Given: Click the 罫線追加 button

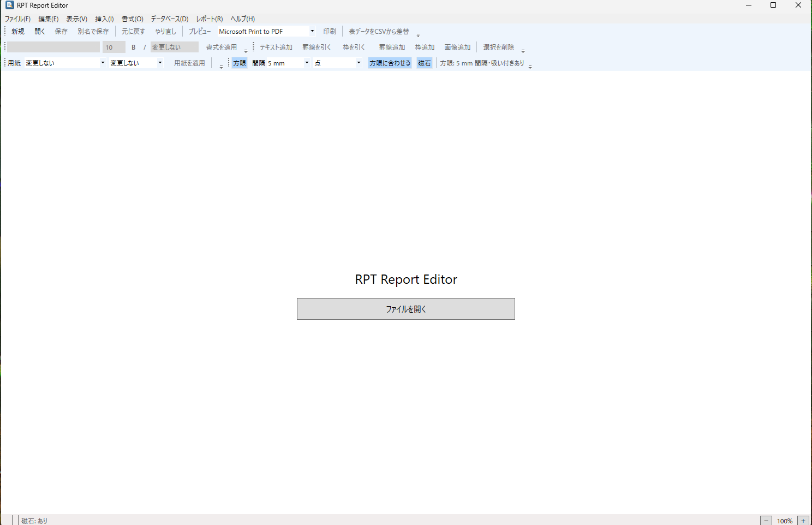Looking at the screenshot, I should 392,47.
